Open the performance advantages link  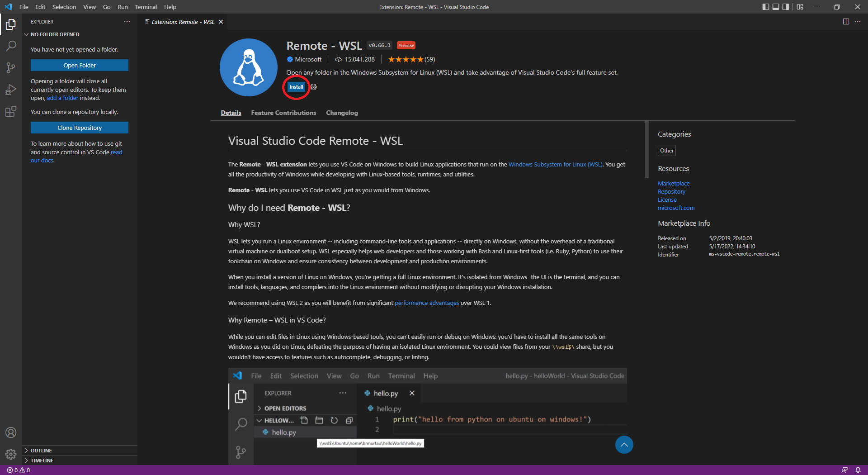(427, 303)
